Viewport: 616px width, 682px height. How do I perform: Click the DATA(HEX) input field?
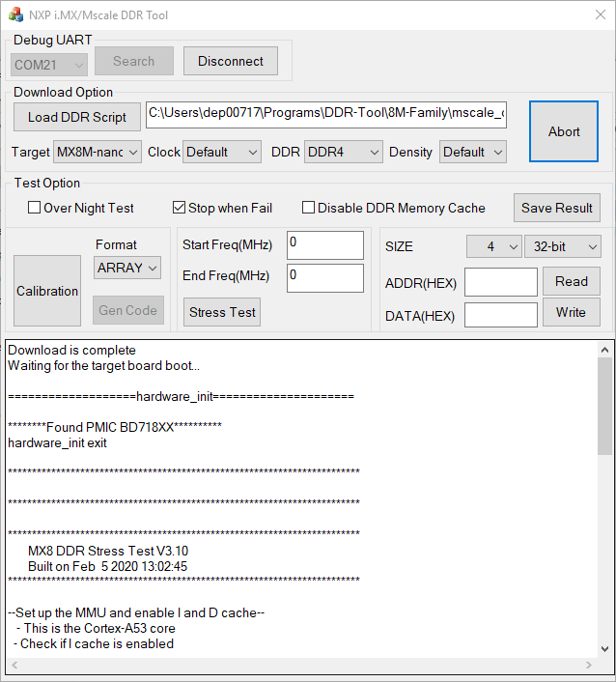501,315
